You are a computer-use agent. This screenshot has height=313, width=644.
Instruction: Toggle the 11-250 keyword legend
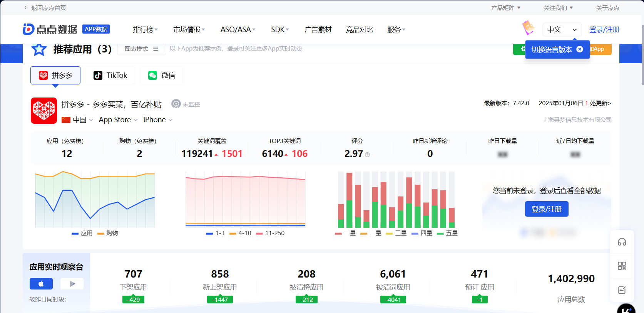[x=270, y=233]
